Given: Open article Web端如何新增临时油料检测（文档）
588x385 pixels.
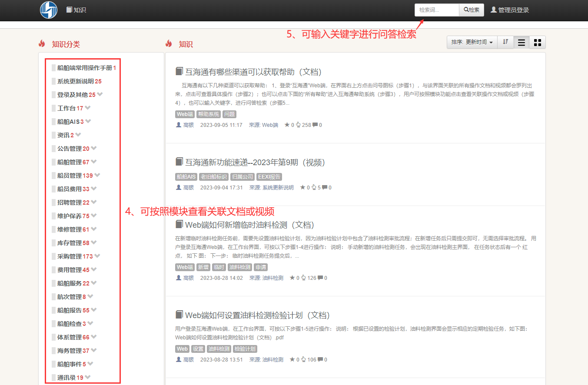Looking at the screenshot, I should [x=249, y=225].
